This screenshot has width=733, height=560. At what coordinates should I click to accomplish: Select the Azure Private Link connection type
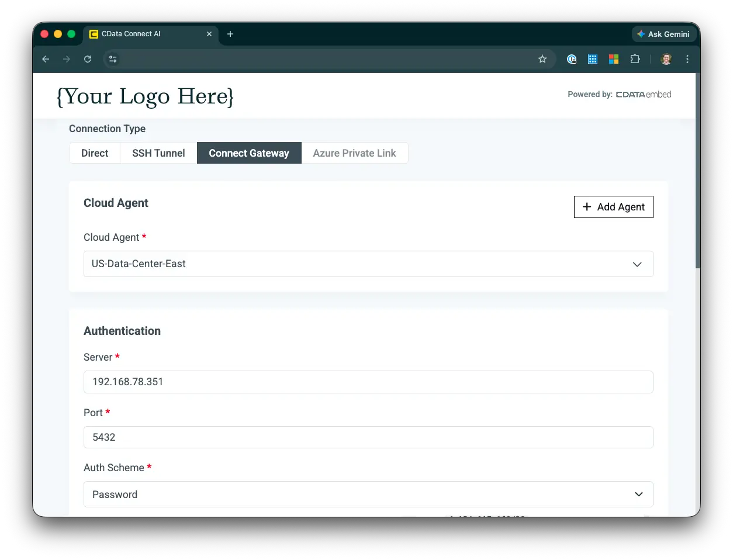[x=354, y=153]
